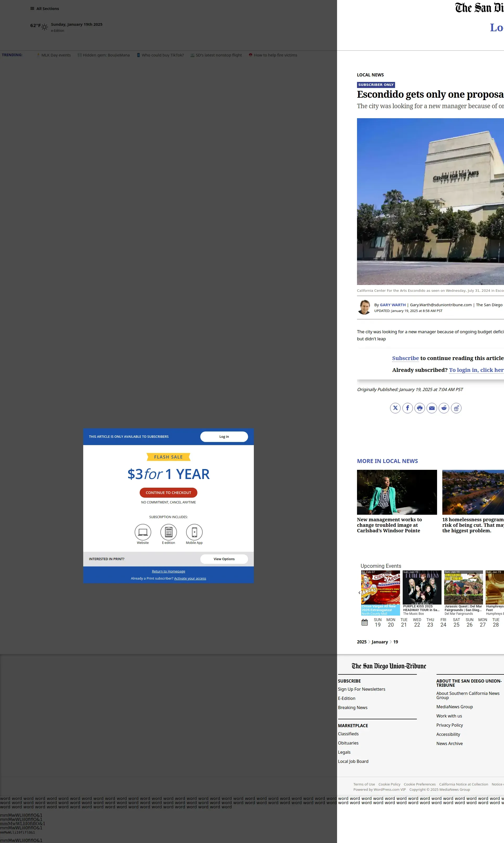Share article by email icon
Image resolution: width=504 pixels, height=843 pixels.
point(432,408)
